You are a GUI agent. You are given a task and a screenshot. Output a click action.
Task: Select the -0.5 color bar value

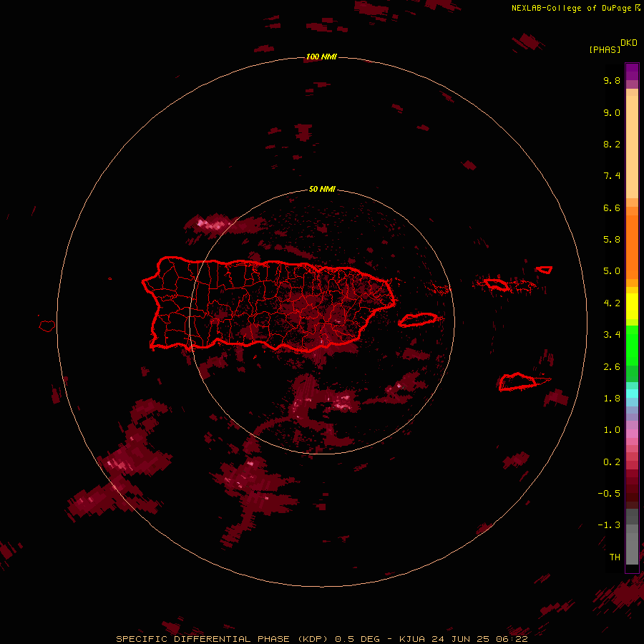coord(609,494)
